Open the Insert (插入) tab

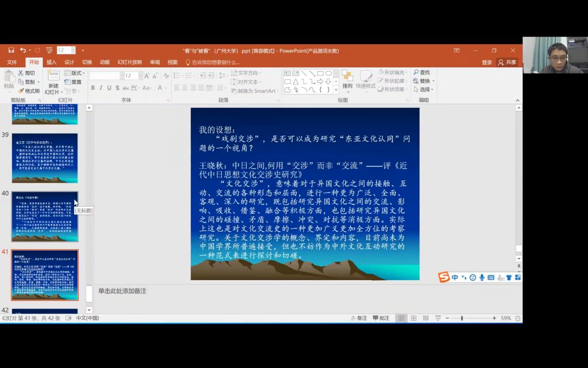[x=52, y=62]
